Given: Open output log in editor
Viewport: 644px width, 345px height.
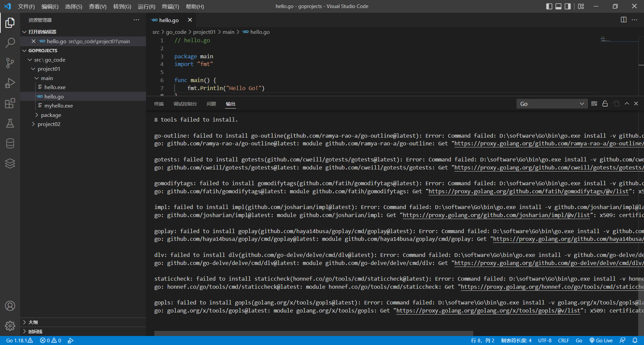Looking at the screenshot, I should click(x=616, y=104).
